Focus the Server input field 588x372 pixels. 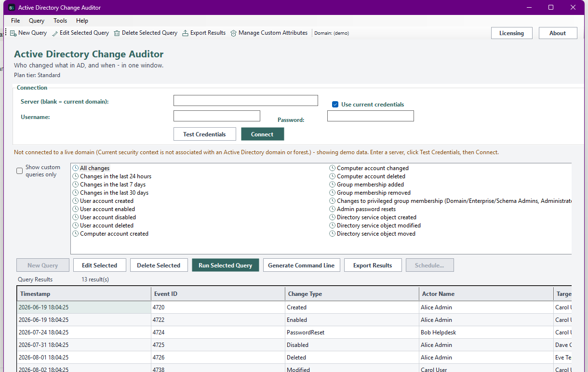pyautogui.click(x=246, y=100)
